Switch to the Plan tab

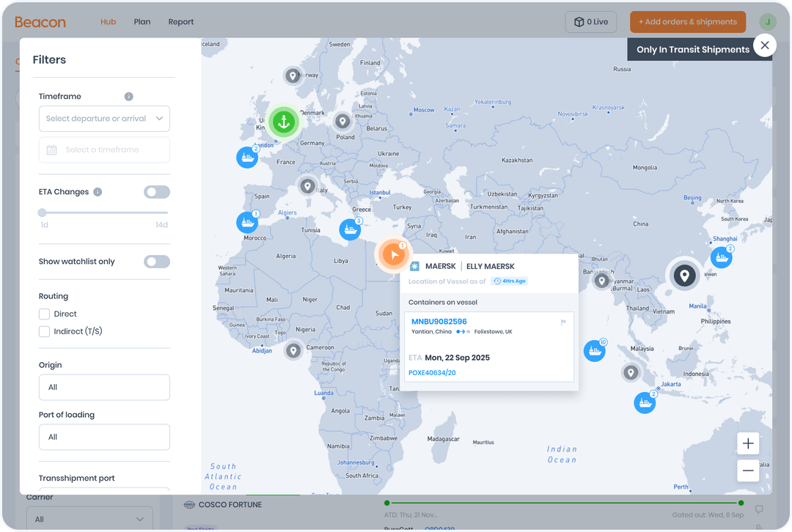(x=142, y=21)
